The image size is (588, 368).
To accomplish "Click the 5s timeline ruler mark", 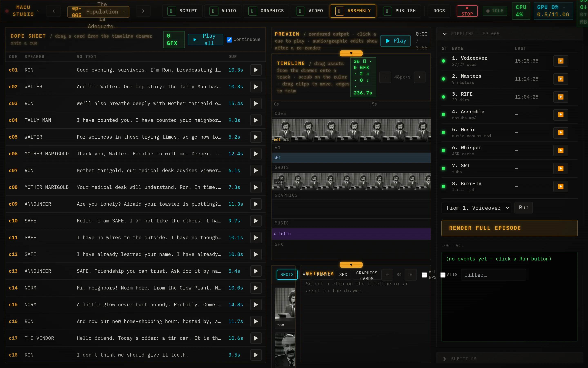I will 374,104.
